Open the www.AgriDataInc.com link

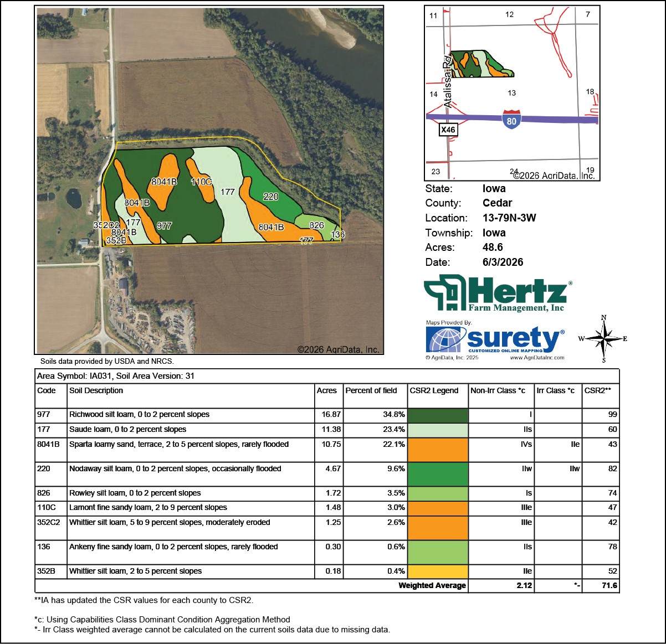pos(536,358)
